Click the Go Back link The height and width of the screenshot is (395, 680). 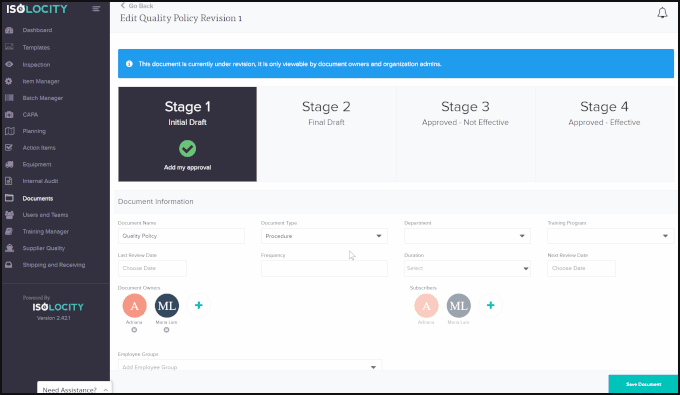[x=137, y=6]
